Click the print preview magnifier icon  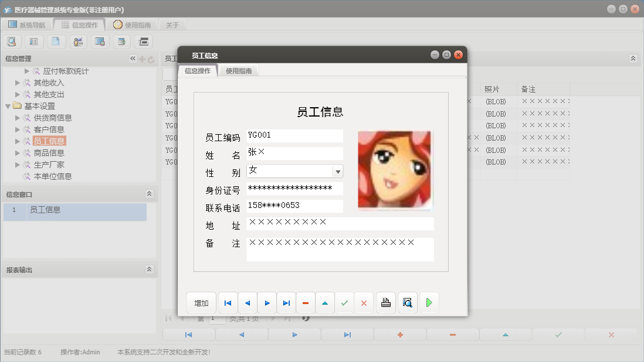click(408, 303)
